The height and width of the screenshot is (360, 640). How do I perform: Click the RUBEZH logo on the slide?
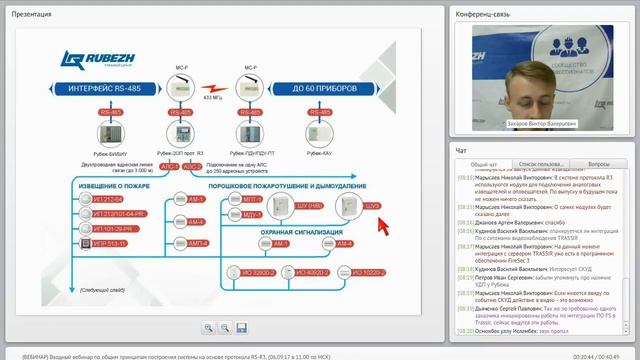(x=98, y=60)
